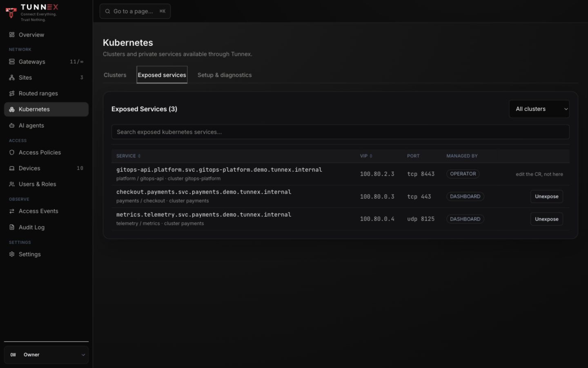Screen dimensions: 588x368
Task: Click the Tunnex logo icon
Action: [11, 12]
